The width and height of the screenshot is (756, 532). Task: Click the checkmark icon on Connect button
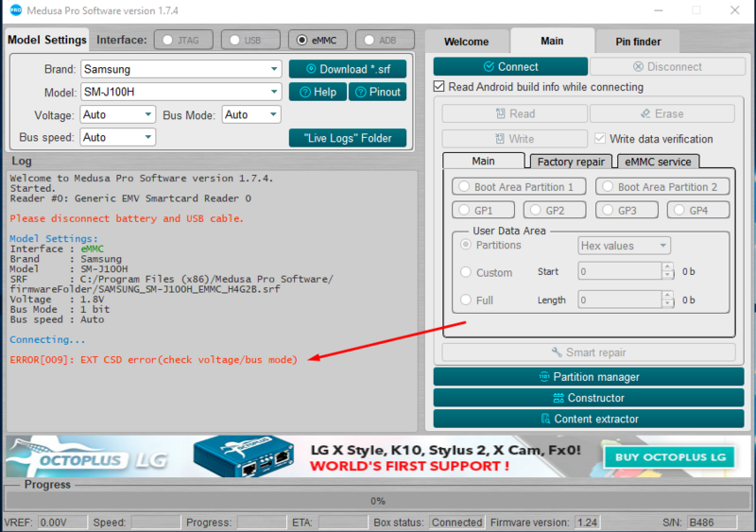coord(489,66)
